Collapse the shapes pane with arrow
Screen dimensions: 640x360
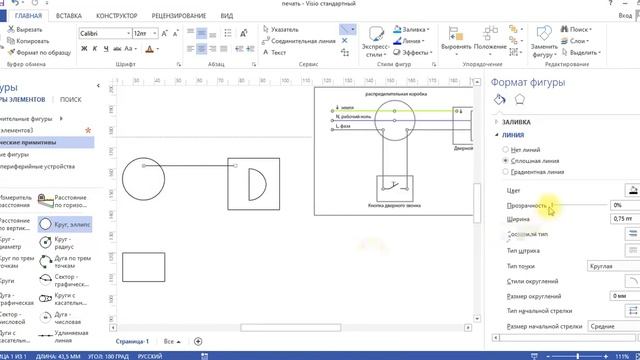(x=98, y=86)
